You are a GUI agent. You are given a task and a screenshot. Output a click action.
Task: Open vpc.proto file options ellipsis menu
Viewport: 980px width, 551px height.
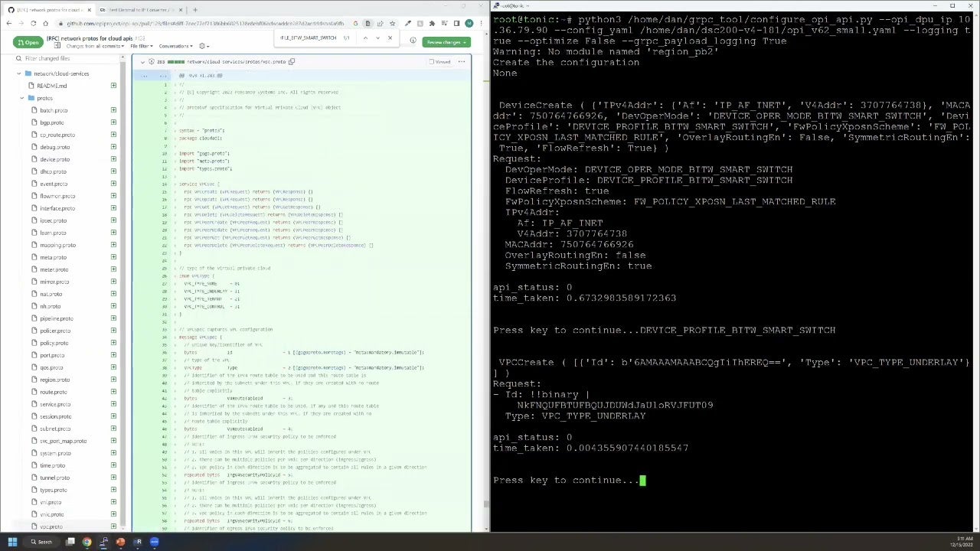461,62
